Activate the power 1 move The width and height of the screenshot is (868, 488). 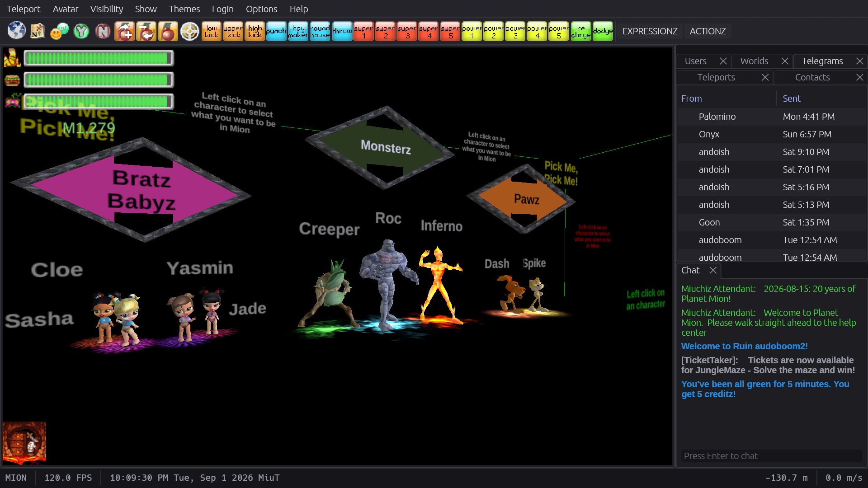click(x=472, y=31)
